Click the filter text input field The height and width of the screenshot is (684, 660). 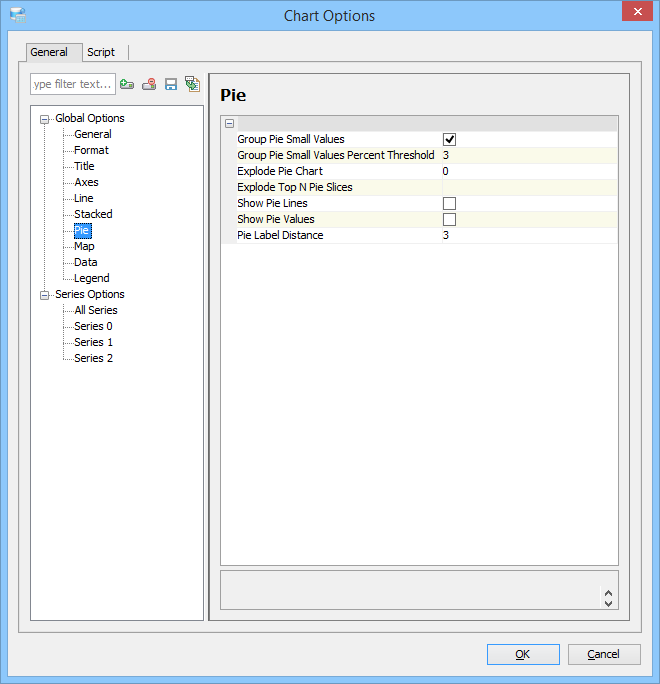(73, 84)
